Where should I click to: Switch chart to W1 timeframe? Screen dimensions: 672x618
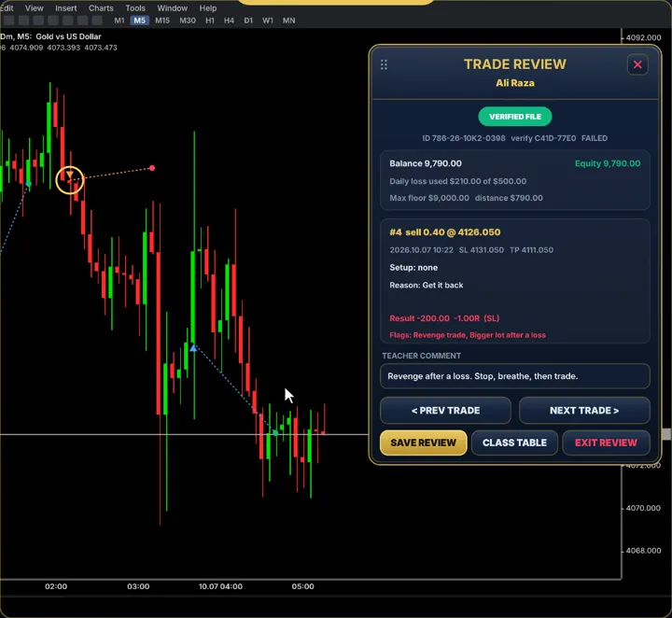tap(268, 21)
